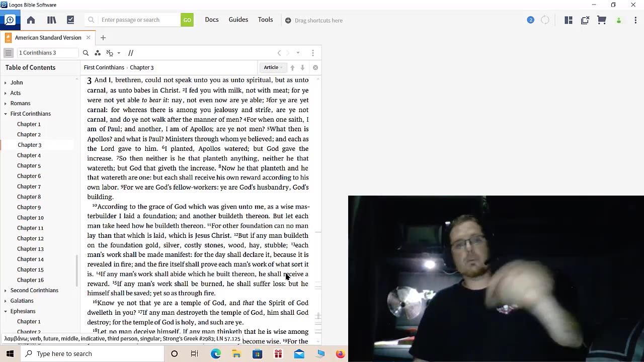Expand Acts in table of contents
This screenshot has width=644, height=362.
click(x=6, y=93)
